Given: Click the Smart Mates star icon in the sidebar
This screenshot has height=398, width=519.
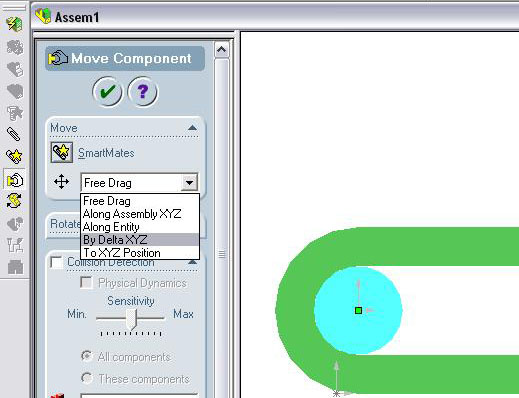Looking at the screenshot, I should (x=14, y=156).
